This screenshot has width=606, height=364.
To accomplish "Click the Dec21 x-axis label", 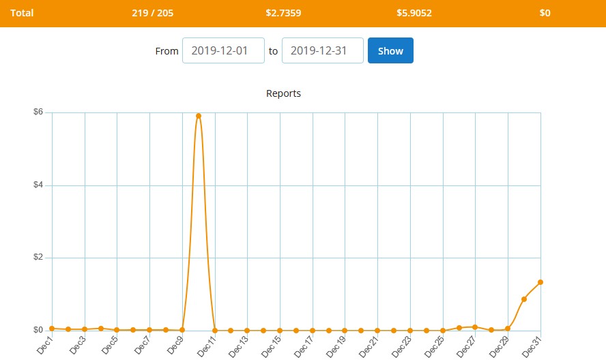I will click(370, 346).
